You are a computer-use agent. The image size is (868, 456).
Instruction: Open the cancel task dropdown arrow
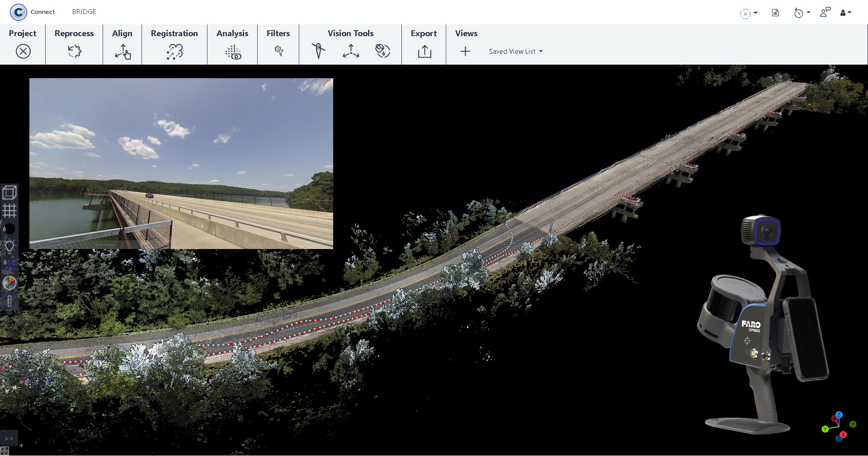click(755, 13)
